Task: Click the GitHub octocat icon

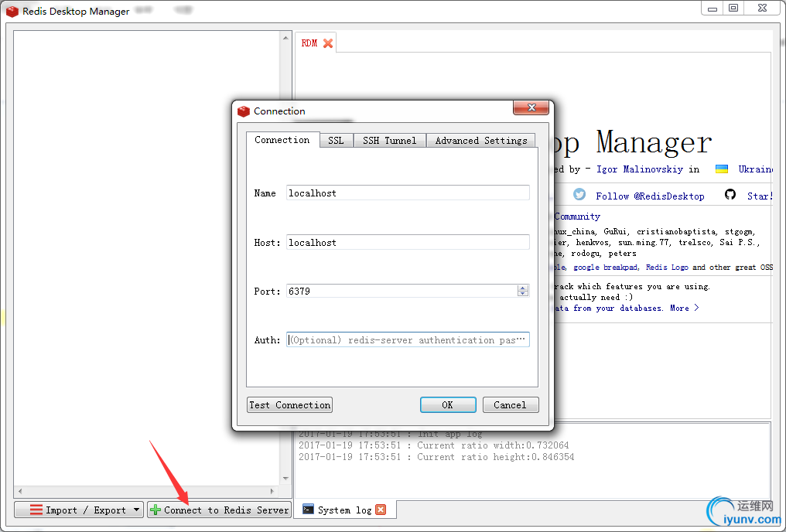Action: point(730,194)
